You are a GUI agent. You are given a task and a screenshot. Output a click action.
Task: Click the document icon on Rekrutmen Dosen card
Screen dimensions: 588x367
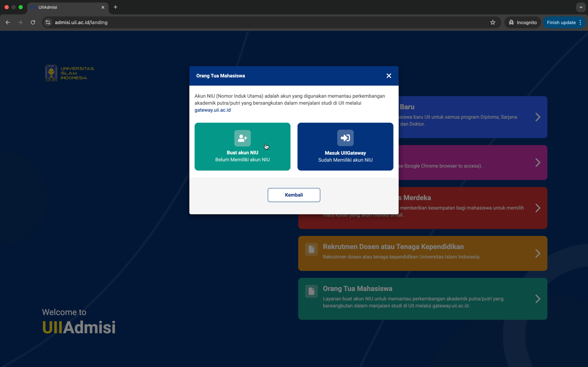[311, 249]
